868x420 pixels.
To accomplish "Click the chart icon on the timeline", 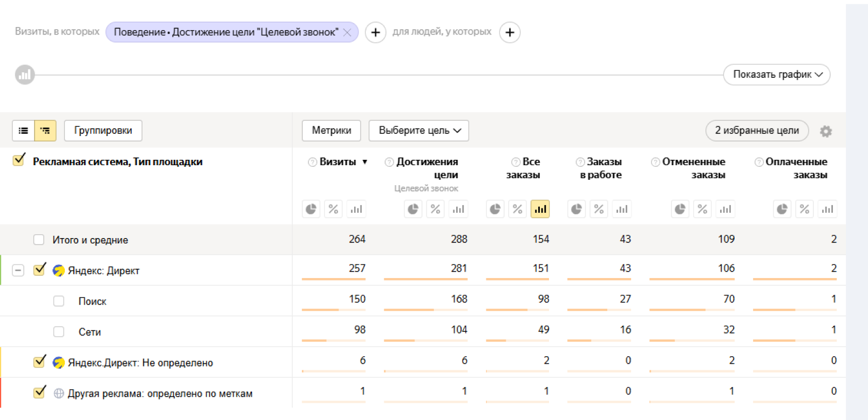I will (25, 75).
